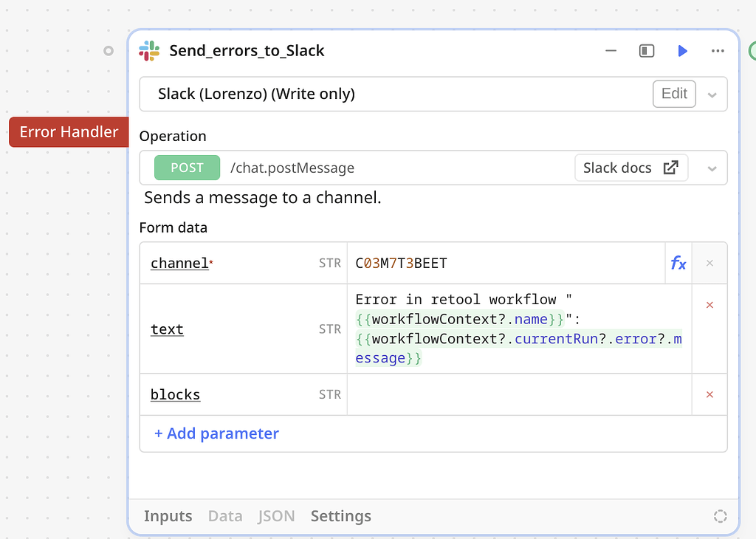756x539 pixels.
Task: View the Inputs tab
Action: point(168,516)
